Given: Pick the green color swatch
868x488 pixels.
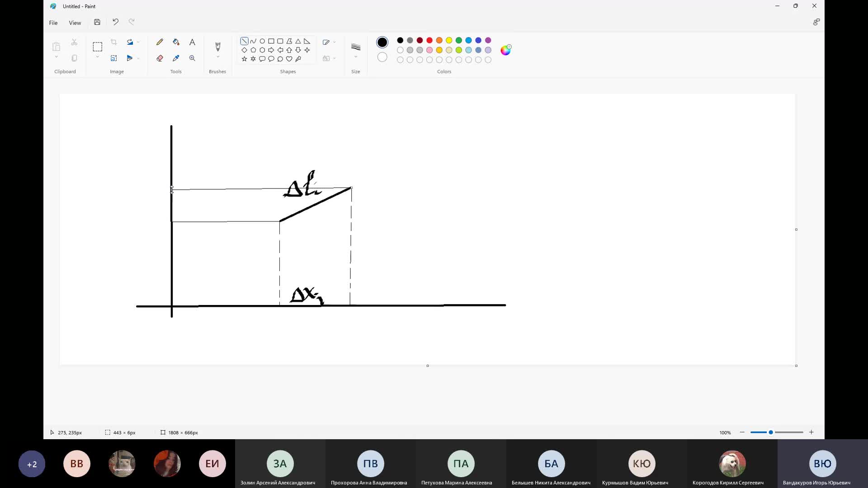Looking at the screenshot, I should pyautogui.click(x=459, y=40).
